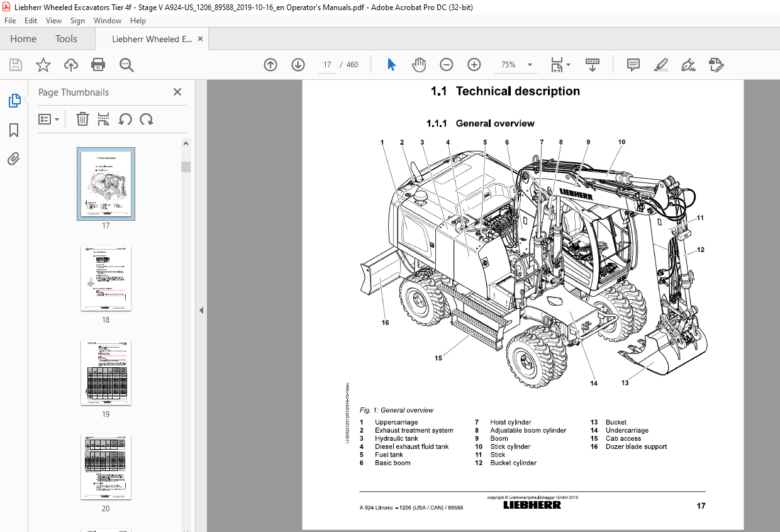Choose the highlighter pen tool
780x532 pixels.
(x=660, y=65)
